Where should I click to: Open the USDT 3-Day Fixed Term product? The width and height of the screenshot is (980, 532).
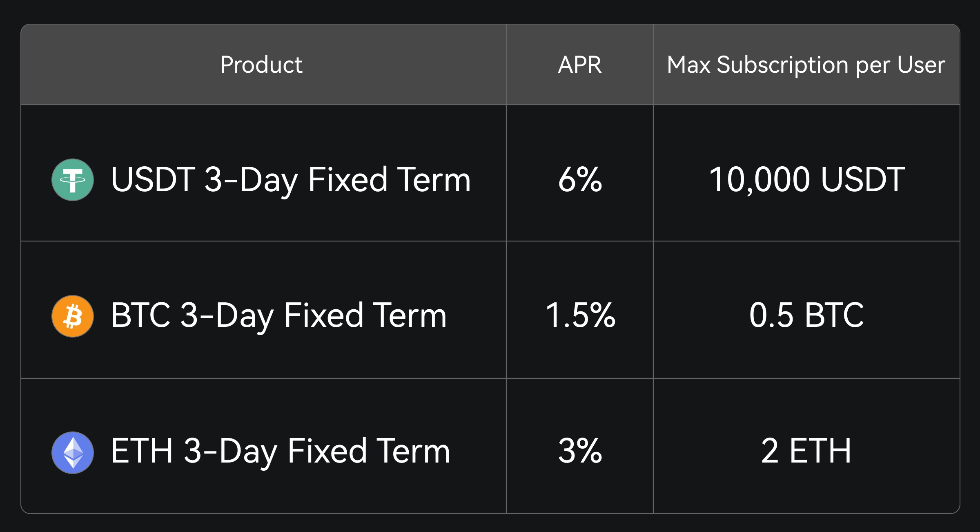[x=291, y=180]
